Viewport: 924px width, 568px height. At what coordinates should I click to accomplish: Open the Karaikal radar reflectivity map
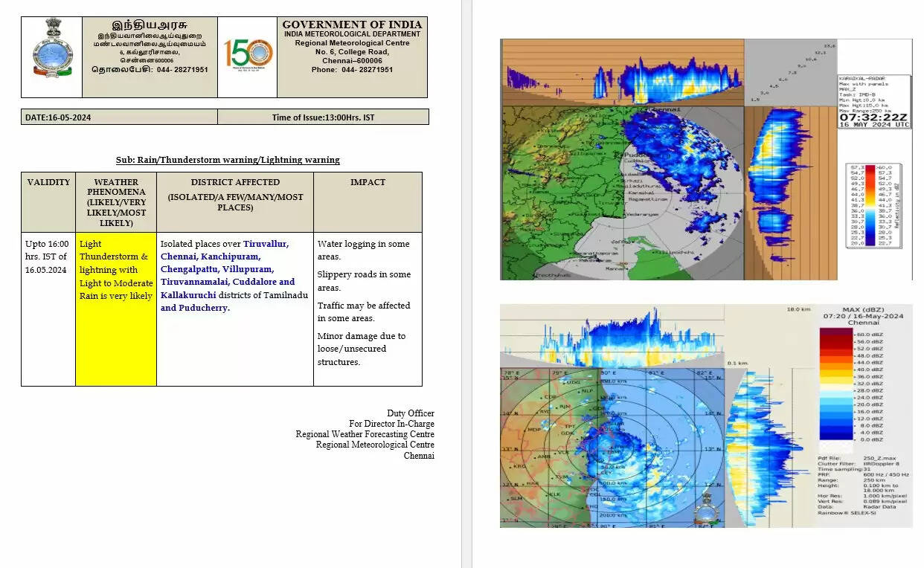pyautogui.click(x=622, y=193)
